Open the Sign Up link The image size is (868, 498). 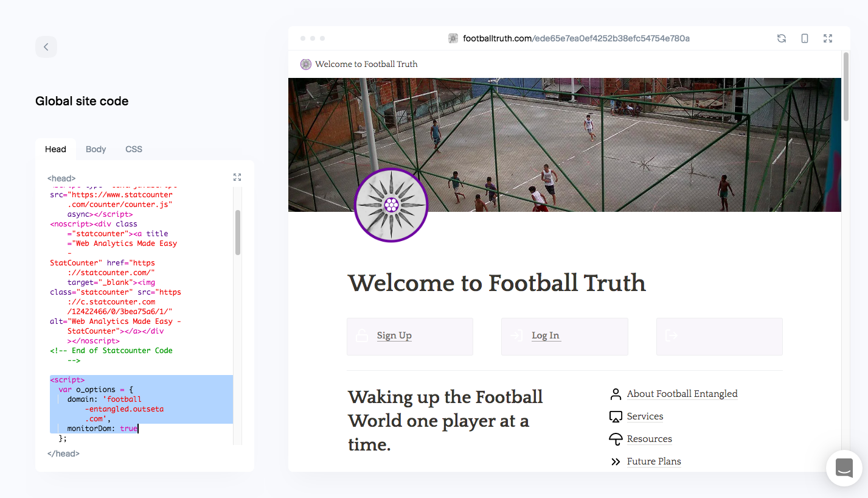394,335
